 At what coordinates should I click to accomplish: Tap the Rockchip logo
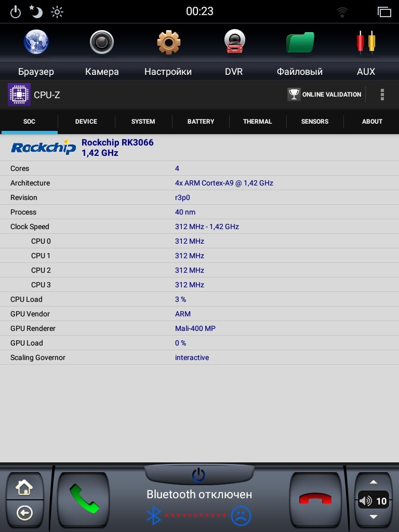coord(44,147)
